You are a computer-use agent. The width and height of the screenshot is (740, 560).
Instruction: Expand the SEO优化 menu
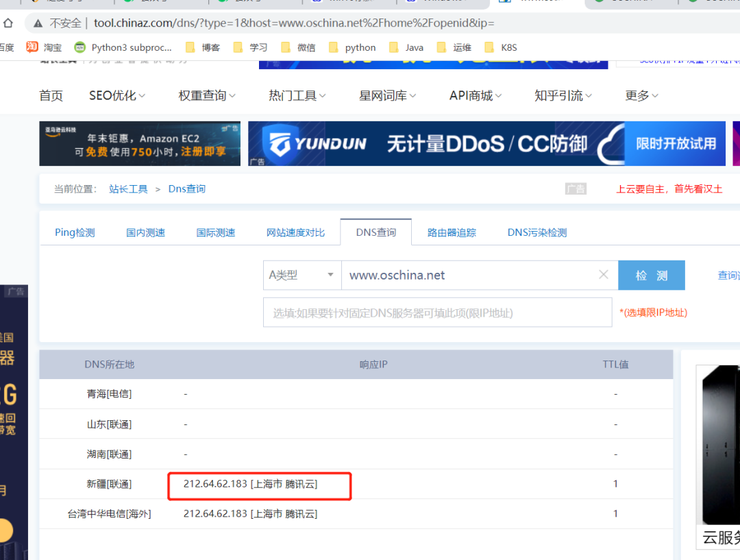(x=117, y=95)
